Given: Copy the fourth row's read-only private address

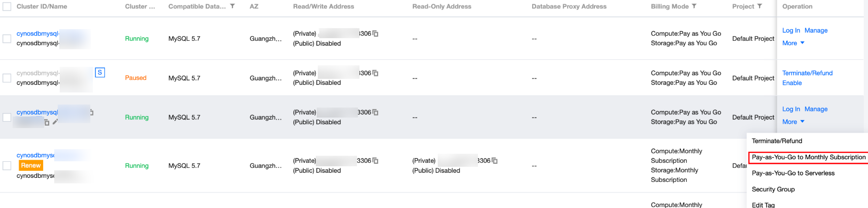Looking at the screenshot, I should pos(494,161).
